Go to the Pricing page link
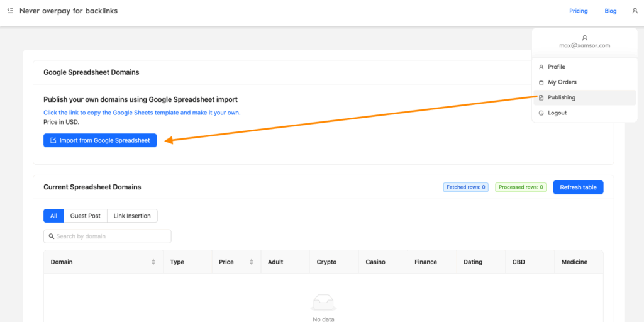Viewport: 644px width, 322px height. point(578,11)
